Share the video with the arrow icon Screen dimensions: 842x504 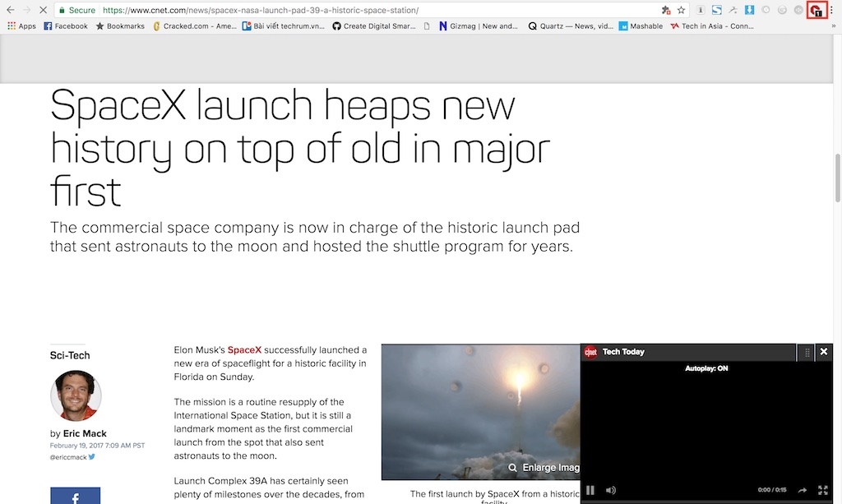tap(802, 490)
